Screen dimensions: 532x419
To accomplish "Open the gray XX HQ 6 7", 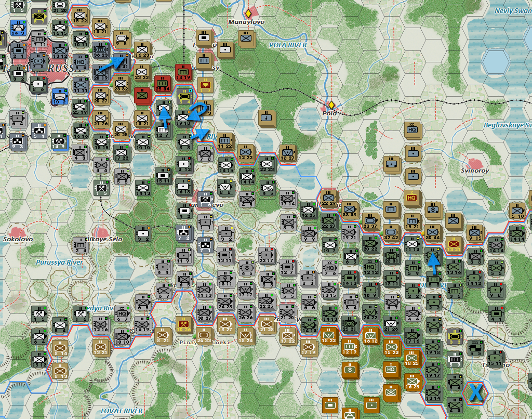I will pyautogui.click(x=122, y=313).
